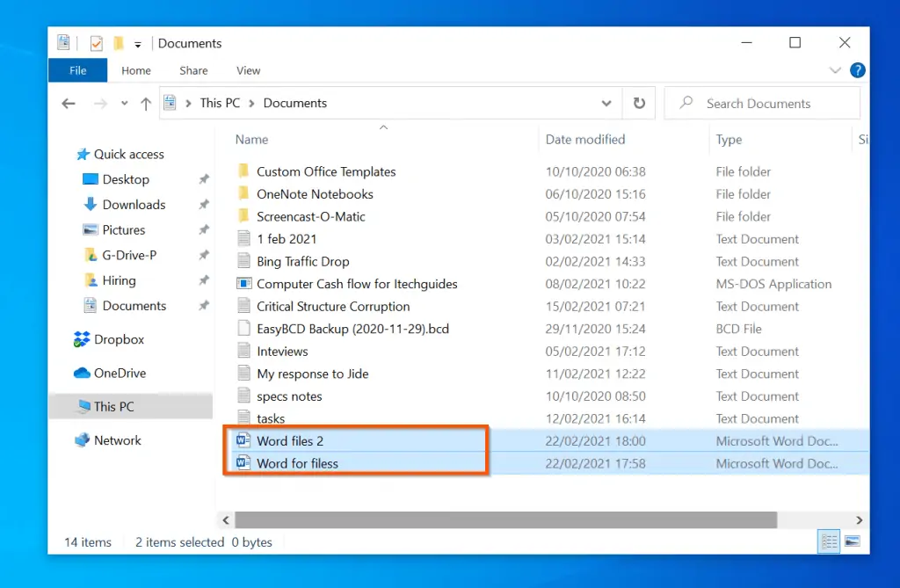Viewport: 900px width, 588px height.
Task: Refresh the Documents folder
Action: 639,103
